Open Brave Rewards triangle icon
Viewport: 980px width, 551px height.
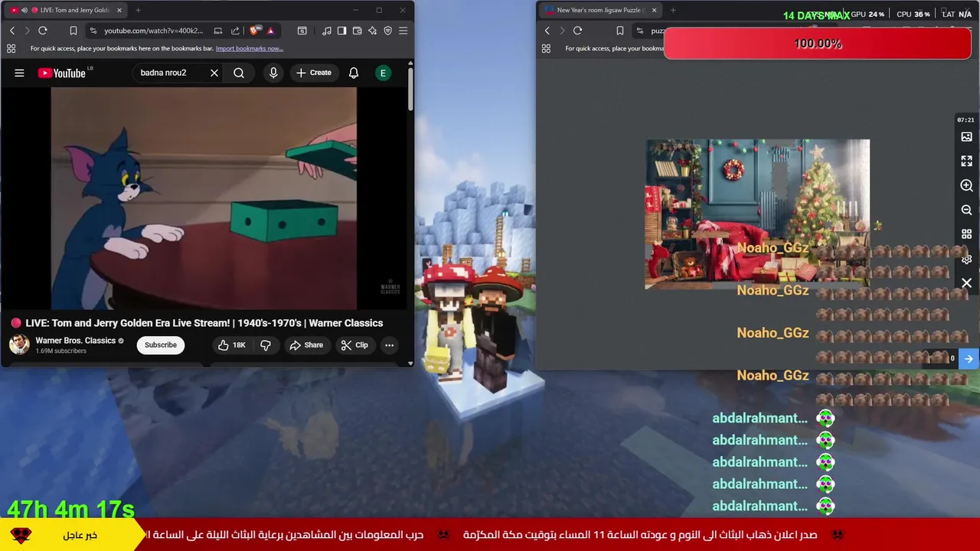point(270,31)
